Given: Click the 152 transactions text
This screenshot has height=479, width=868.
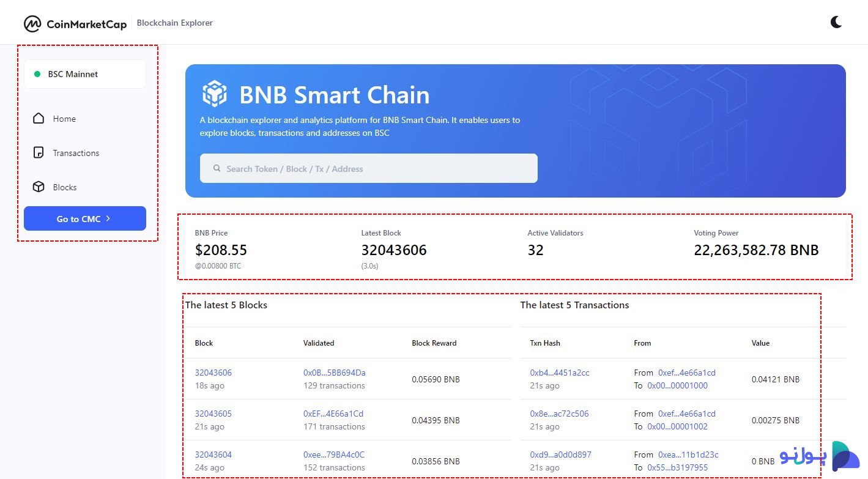Looking at the screenshot, I should tap(334, 467).
